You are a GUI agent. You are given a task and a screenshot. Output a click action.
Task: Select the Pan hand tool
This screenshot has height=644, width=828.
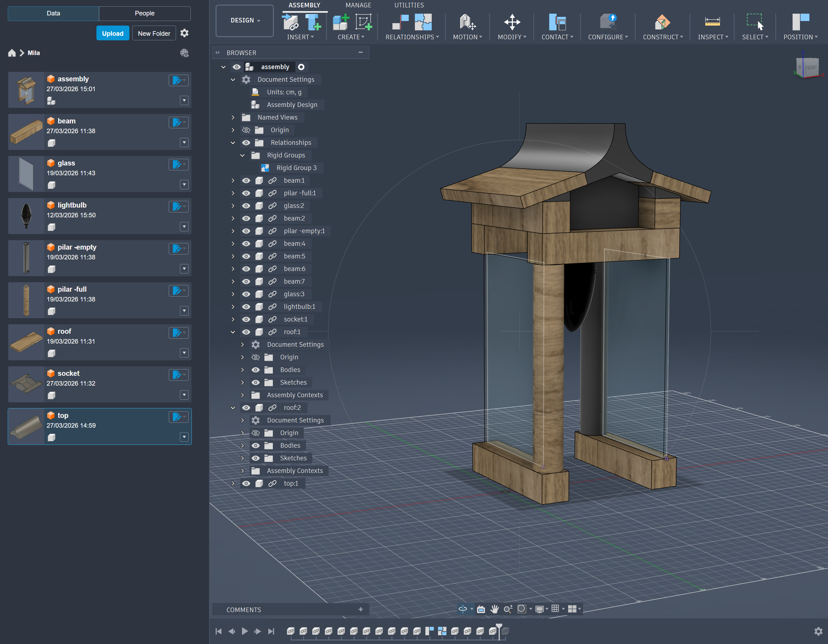click(494, 609)
